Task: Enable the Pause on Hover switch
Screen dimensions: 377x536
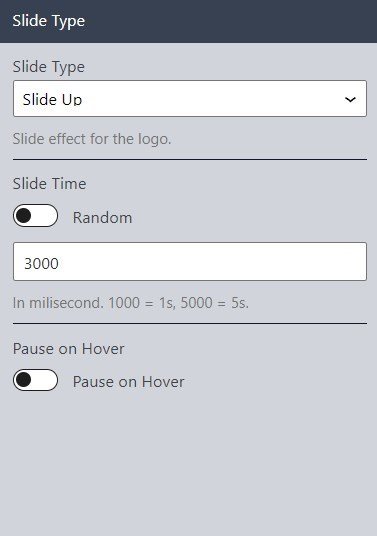Action: [36, 380]
